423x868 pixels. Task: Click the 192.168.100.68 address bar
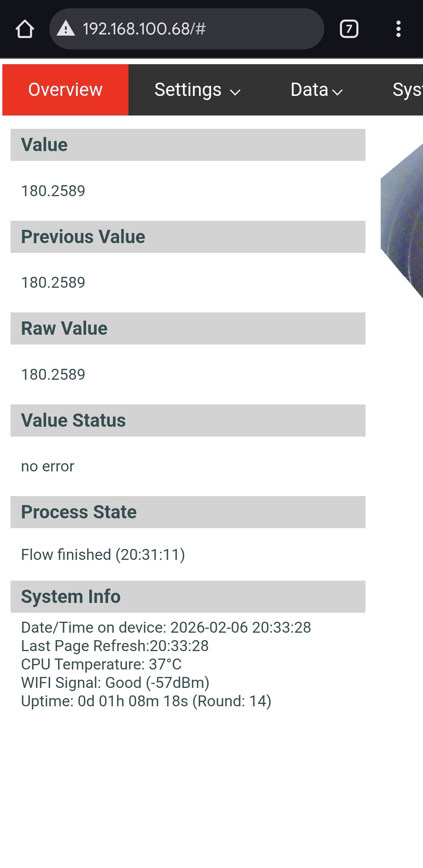point(186,29)
